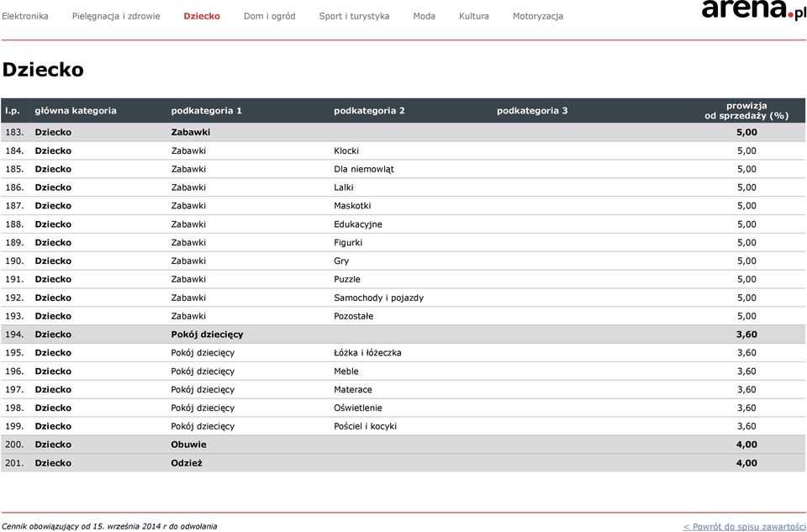
Task: Follow the Powrót do spisu zawartości link
Action: (x=744, y=526)
